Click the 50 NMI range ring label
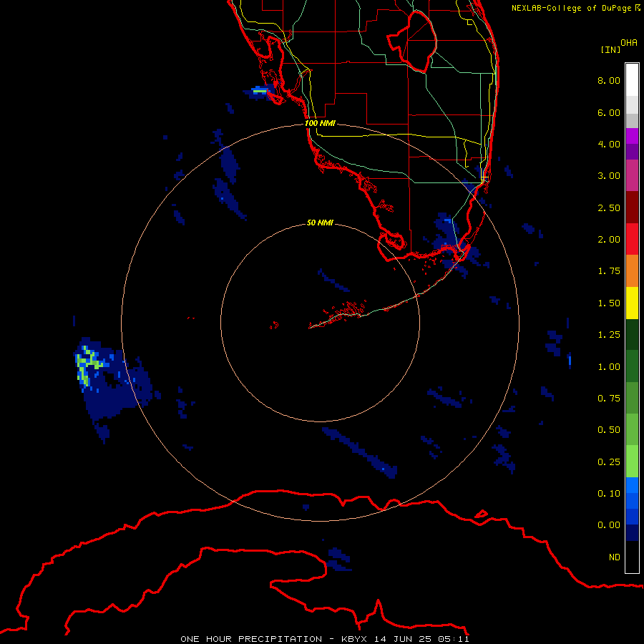The height and width of the screenshot is (644, 644). (320, 223)
